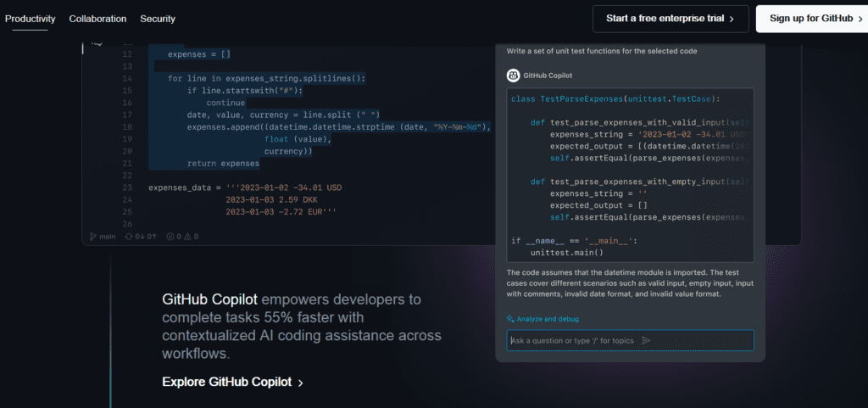Focus the Ask a question input field
868x408 pixels.
pyautogui.click(x=572, y=340)
